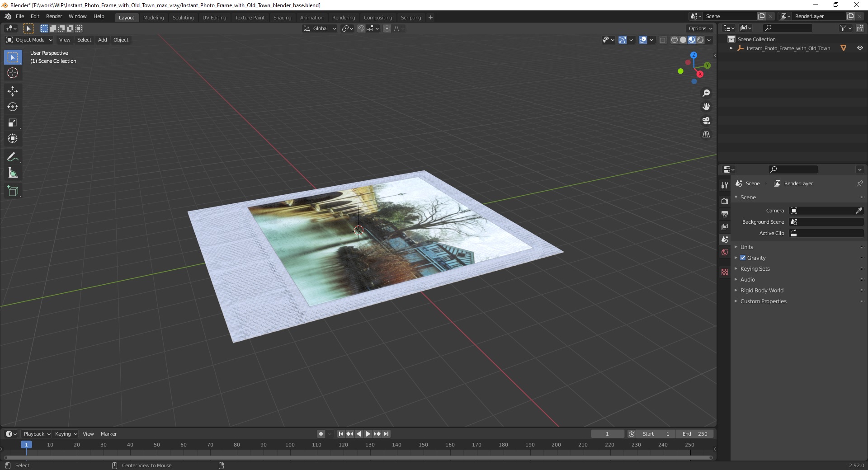Open the View Layer properties tab
868x470 pixels.
(x=725, y=226)
